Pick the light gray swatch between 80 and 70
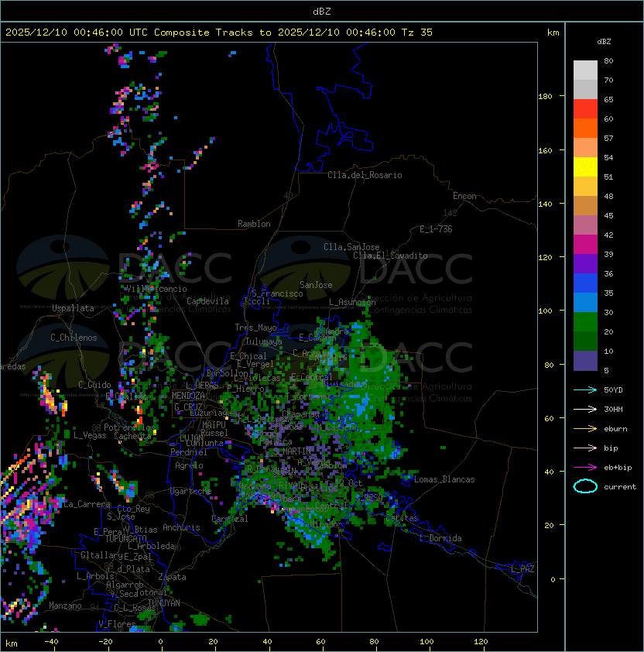This screenshot has height=652, width=644. click(x=585, y=70)
